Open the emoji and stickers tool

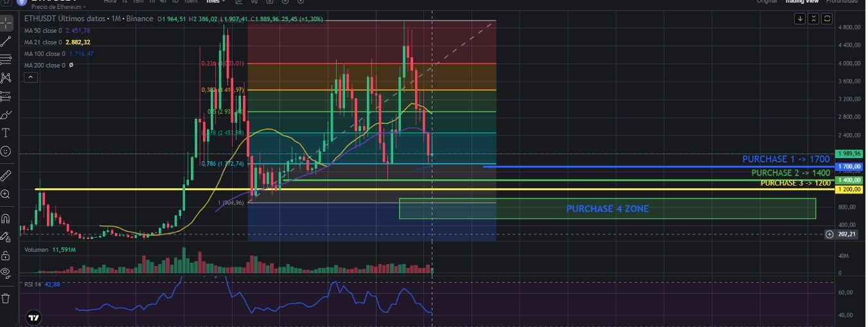click(6, 152)
